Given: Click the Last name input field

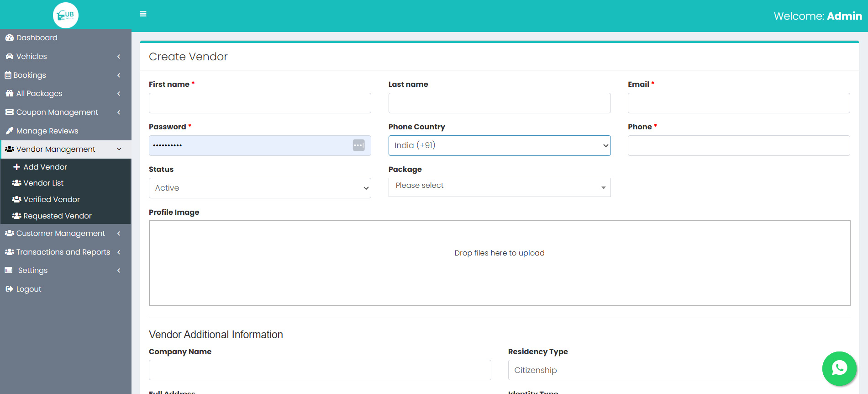Looking at the screenshot, I should [x=500, y=103].
